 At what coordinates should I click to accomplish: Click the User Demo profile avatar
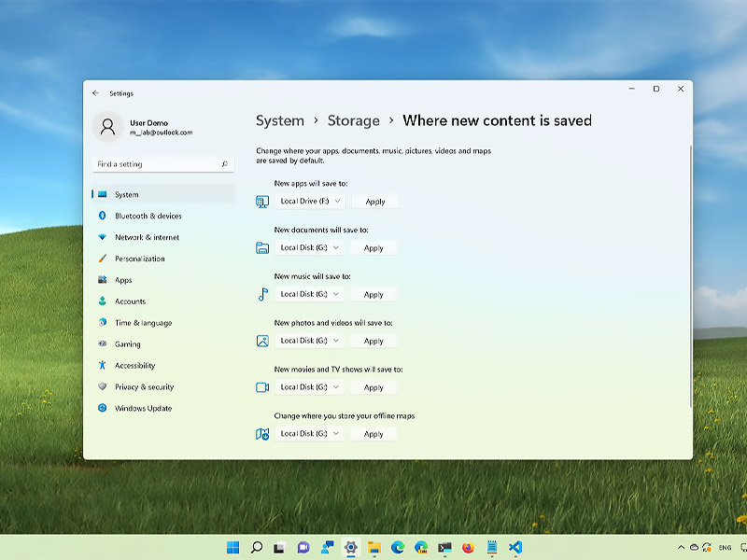point(107,127)
